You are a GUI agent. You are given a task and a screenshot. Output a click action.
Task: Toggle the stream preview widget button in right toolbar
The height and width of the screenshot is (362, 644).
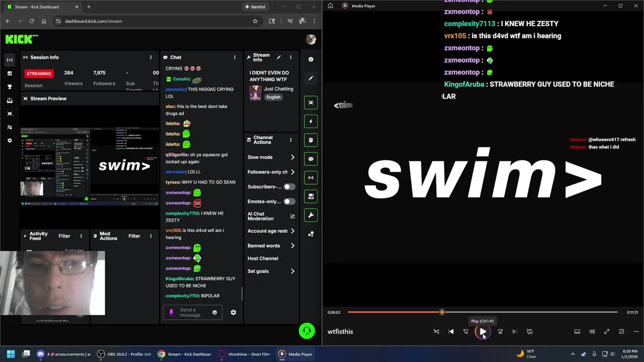pos(311,103)
